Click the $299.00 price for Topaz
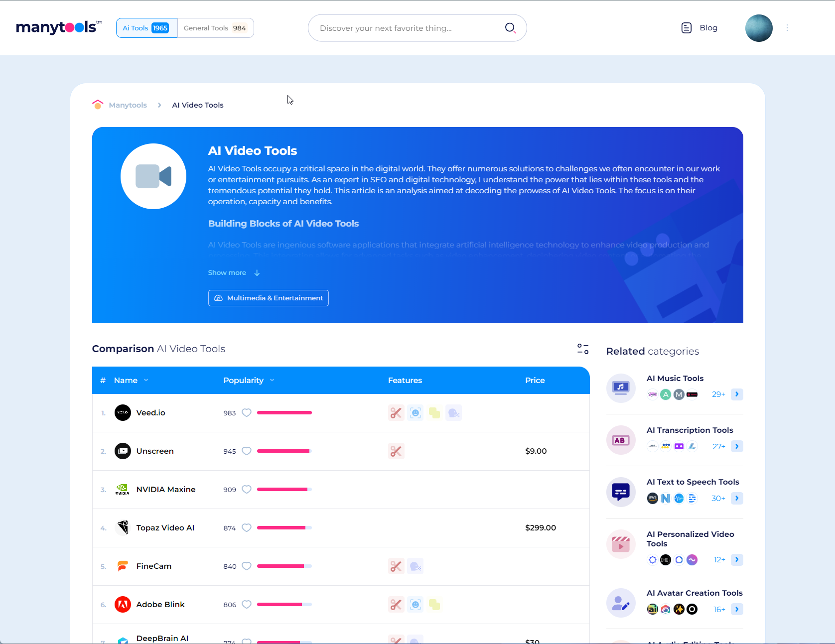The image size is (835, 644). 541,528
